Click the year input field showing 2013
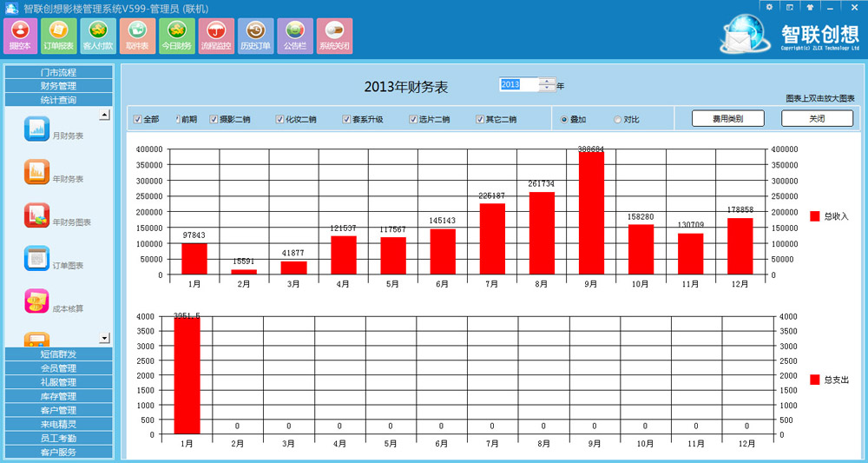This screenshot has width=868, height=463. (519, 84)
